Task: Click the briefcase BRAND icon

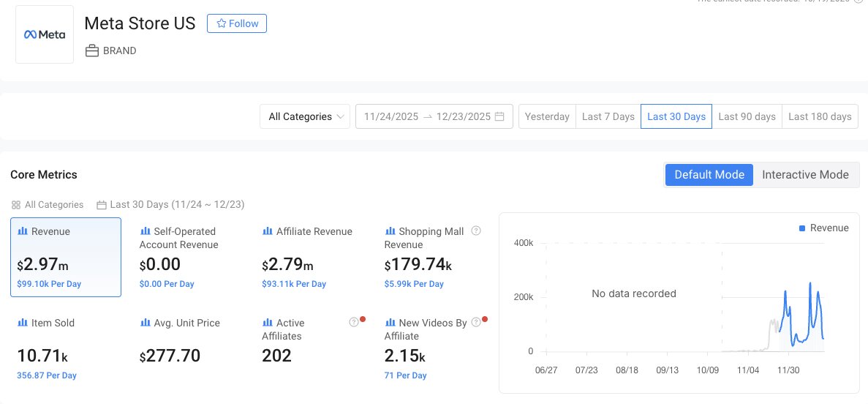Action: (92, 51)
